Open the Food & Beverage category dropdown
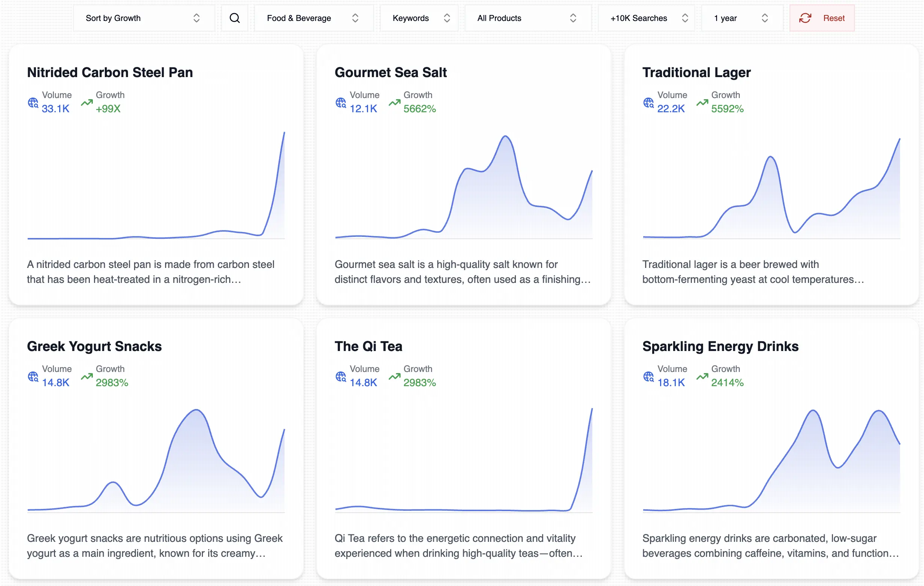This screenshot has height=586, width=924. coord(314,18)
